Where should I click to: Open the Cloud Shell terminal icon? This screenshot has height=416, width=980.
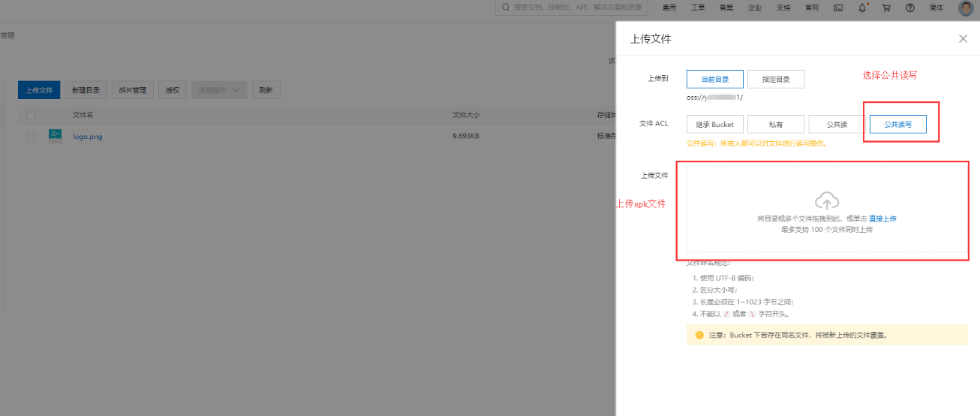pos(838,8)
